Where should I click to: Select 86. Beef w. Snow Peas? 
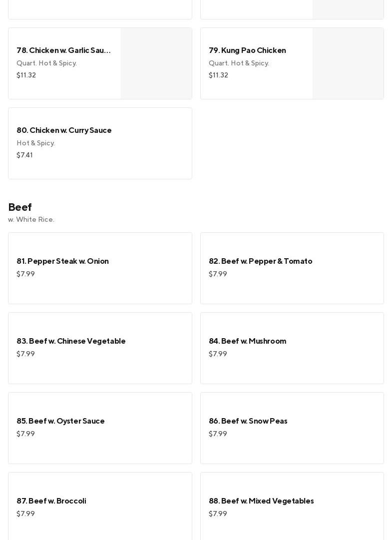pyautogui.click(x=248, y=421)
